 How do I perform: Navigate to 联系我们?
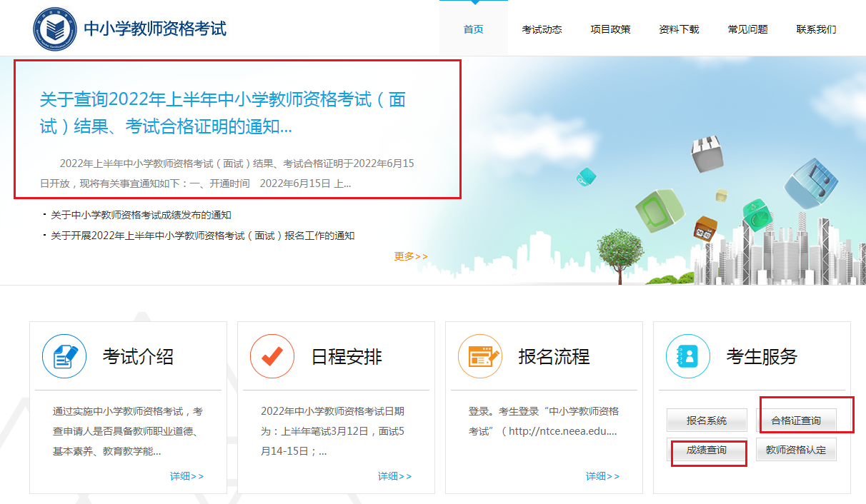(x=816, y=29)
